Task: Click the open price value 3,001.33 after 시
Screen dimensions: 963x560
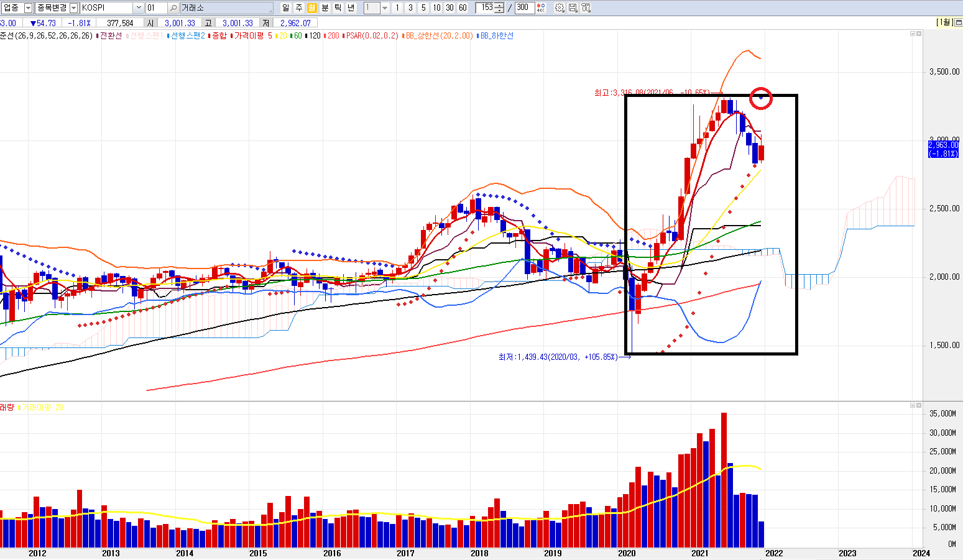Action: pos(180,23)
